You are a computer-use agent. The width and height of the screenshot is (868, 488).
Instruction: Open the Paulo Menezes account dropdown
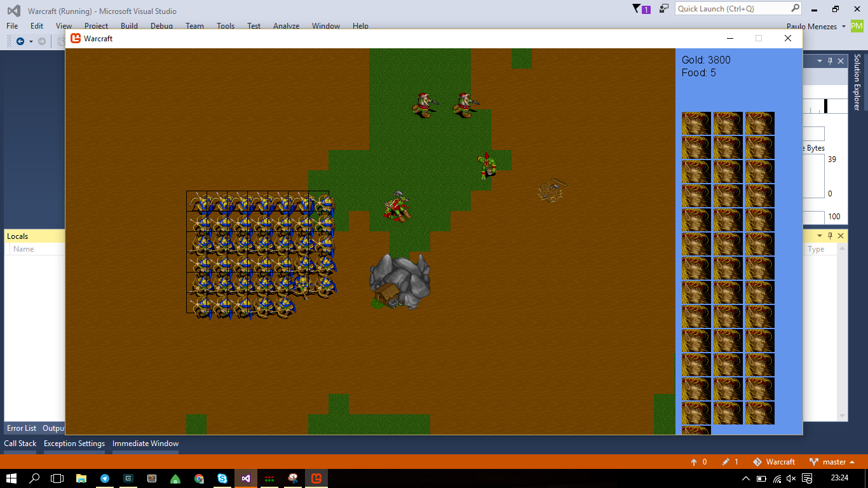tap(816, 26)
